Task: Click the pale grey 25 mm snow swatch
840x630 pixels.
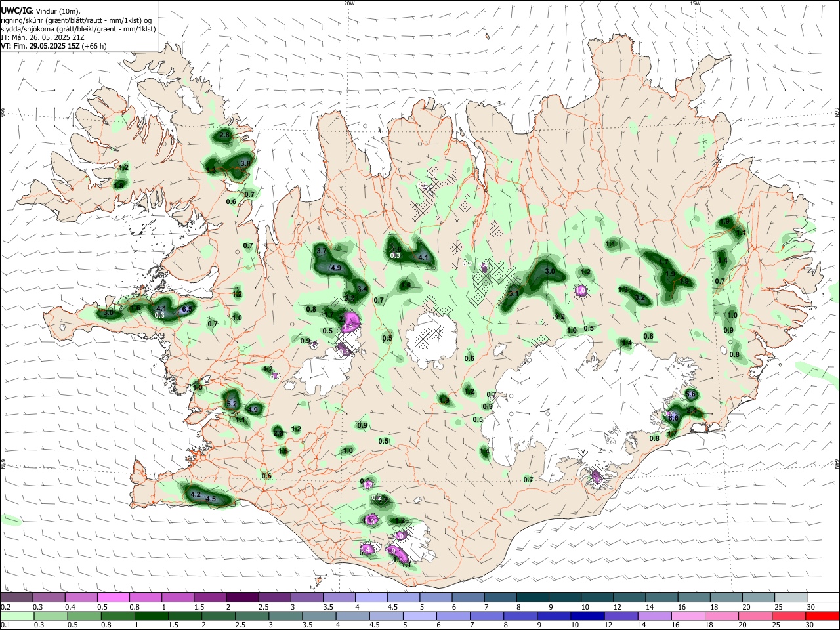Action: click(791, 597)
